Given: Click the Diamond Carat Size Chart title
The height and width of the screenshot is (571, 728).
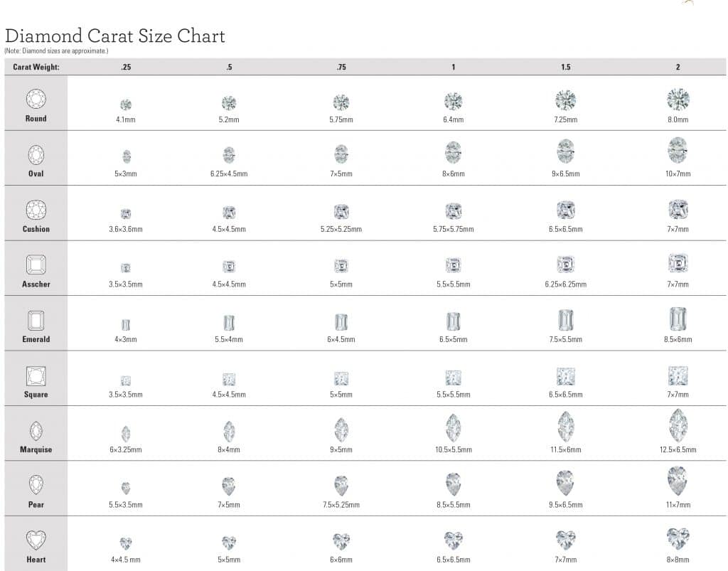Looking at the screenshot, I should [114, 36].
